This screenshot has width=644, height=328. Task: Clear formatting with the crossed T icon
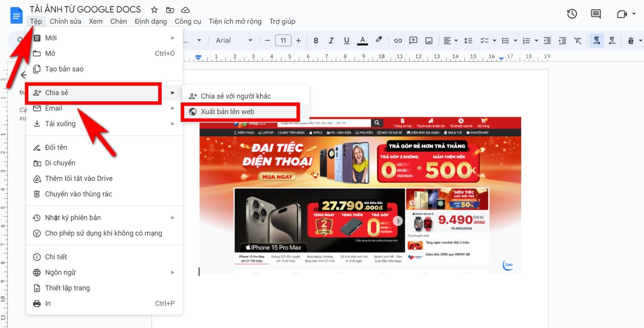pos(578,40)
